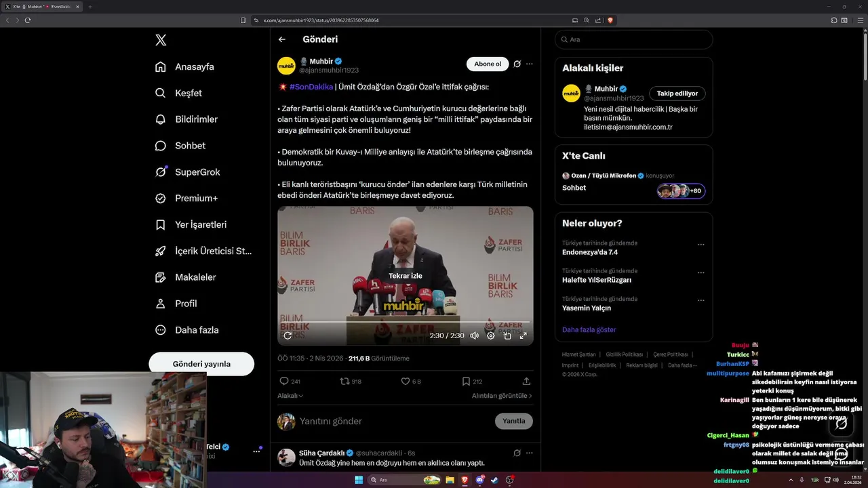Open SuperGrok in the sidebar
This screenshot has height=488, width=868.
pyautogui.click(x=188, y=172)
